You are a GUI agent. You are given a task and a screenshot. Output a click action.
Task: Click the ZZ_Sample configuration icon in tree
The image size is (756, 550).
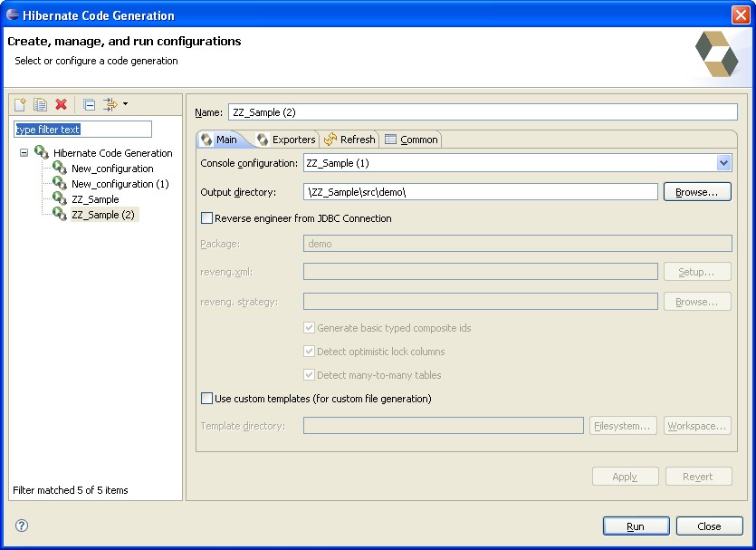click(x=60, y=198)
